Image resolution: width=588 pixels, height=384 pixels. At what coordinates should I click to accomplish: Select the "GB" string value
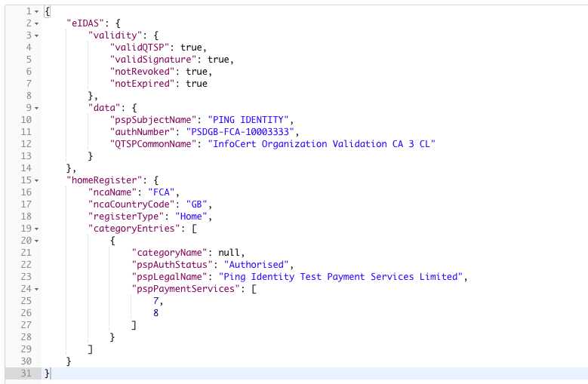pos(197,204)
